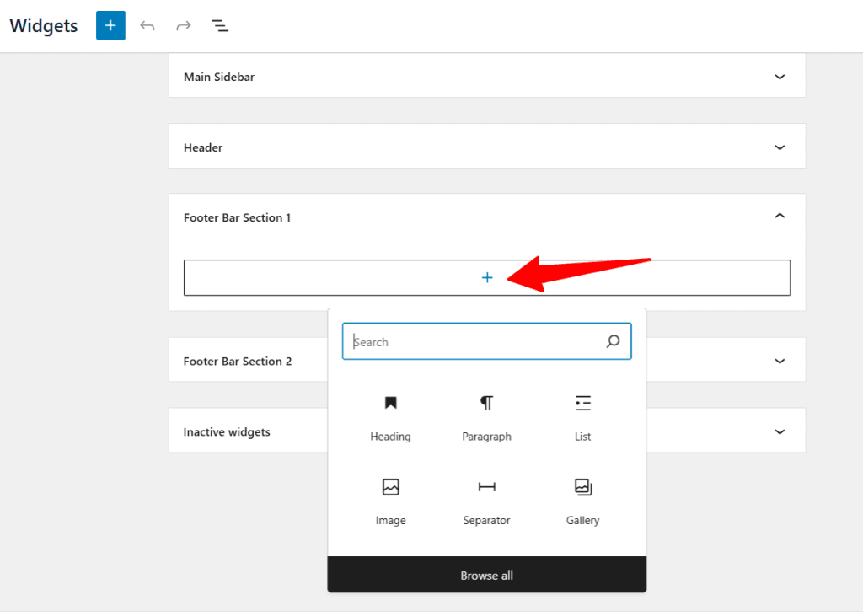
Task: Expand the Header widget area
Action: tap(780, 147)
